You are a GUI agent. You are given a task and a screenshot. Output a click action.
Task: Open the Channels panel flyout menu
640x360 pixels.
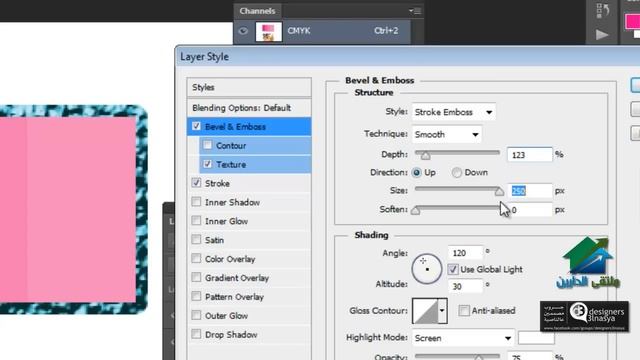pos(415,11)
